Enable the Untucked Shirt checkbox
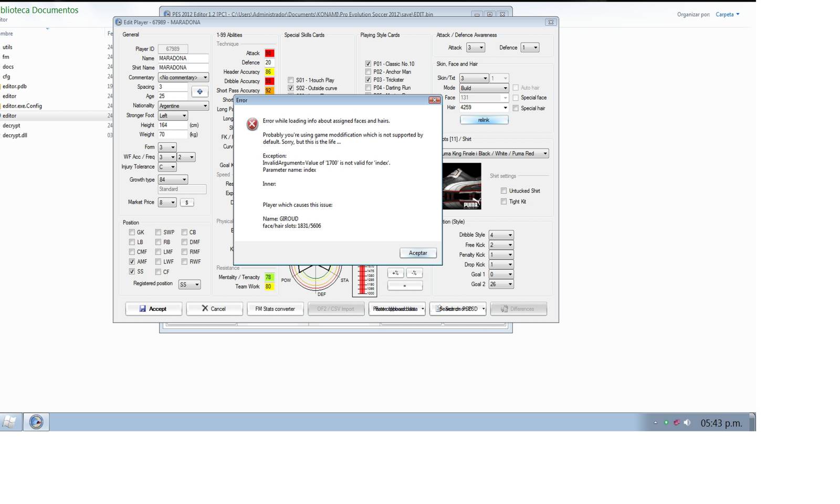 point(504,191)
